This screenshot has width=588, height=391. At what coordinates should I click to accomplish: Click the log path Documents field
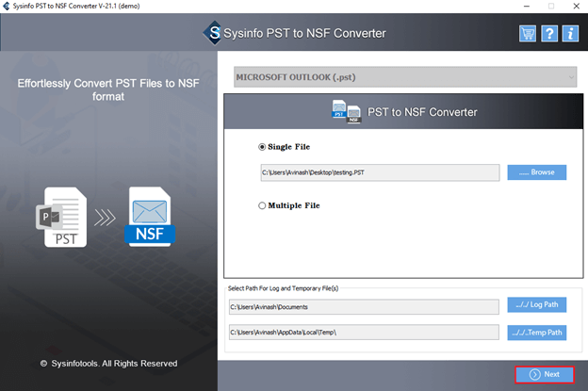pos(364,307)
